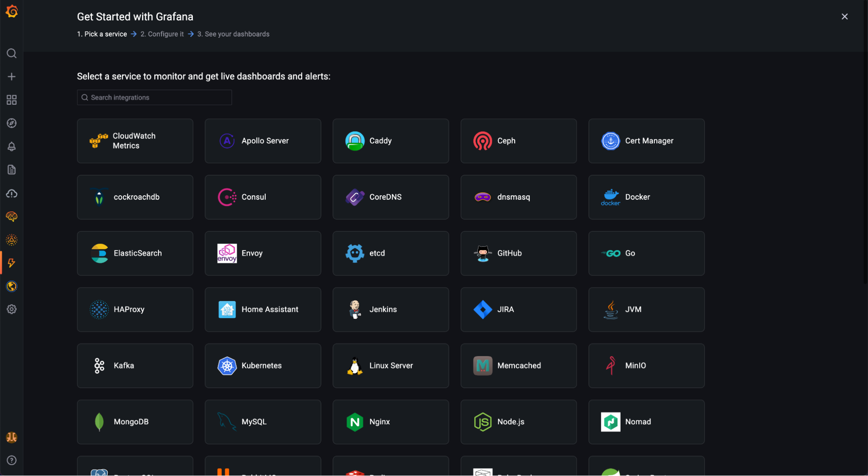Click the user avatar in sidebar
The width and height of the screenshot is (868, 476).
point(12,437)
